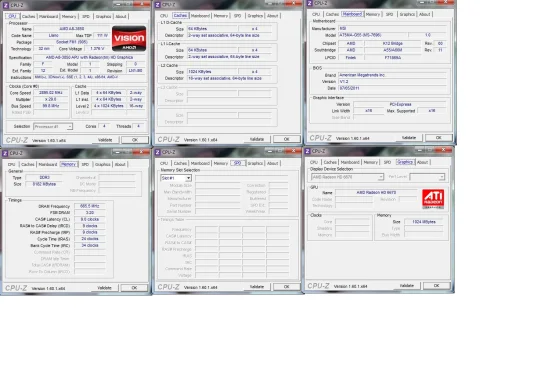Screen dimensions: 559x384
Task: Select Graphics tab in the SPD-tab window
Action: tap(255, 163)
